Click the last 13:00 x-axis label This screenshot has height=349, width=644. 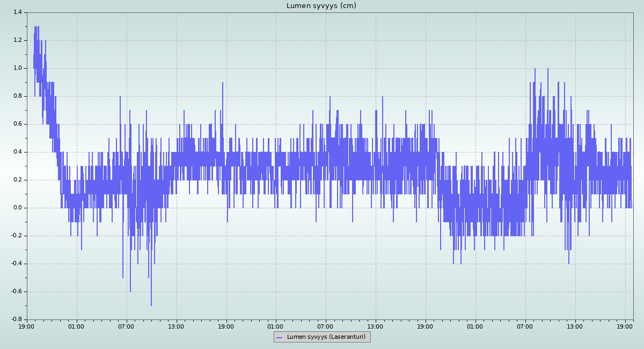click(575, 326)
